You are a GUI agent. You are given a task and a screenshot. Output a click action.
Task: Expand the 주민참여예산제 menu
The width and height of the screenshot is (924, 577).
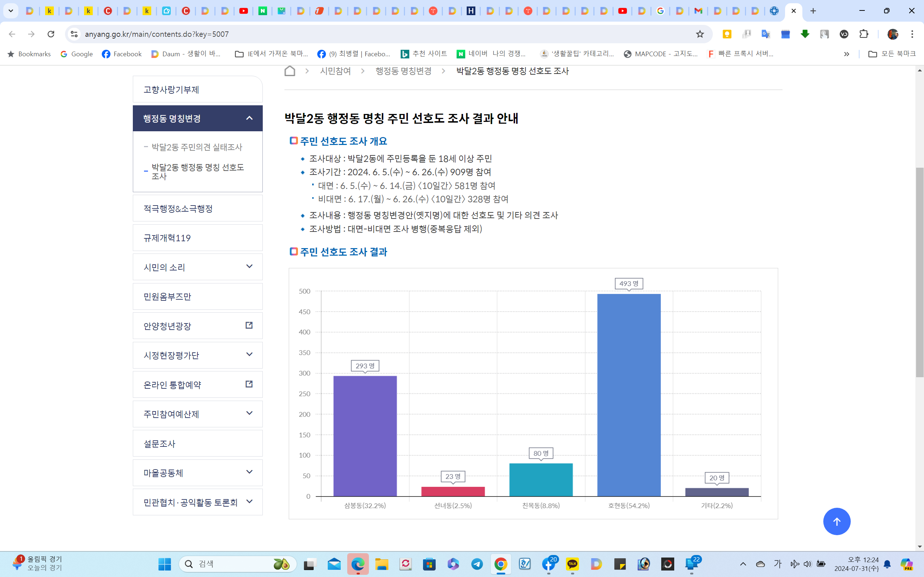point(249,414)
